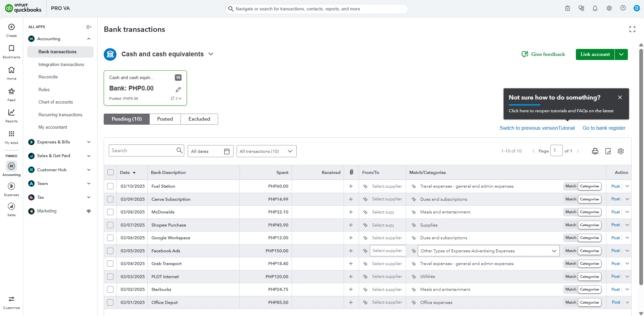Open table settings gear icon
Image resolution: width=644 pixels, height=316 pixels.
click(621, 151)
